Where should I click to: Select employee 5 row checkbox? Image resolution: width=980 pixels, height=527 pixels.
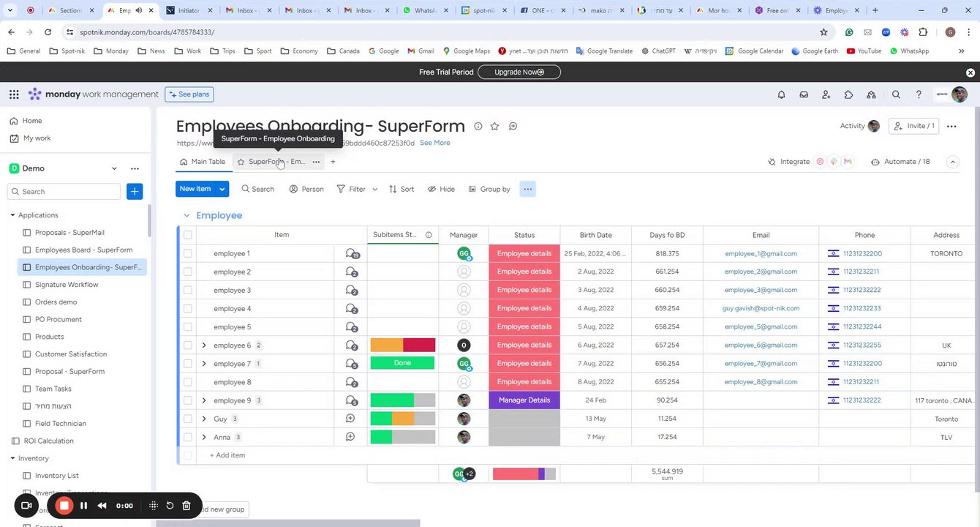(188, 326)
